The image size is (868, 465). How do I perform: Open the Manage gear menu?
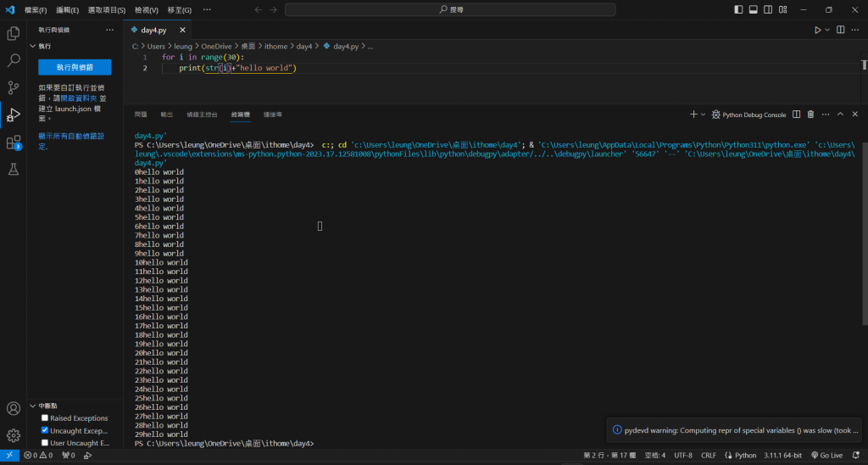(14, 435)
